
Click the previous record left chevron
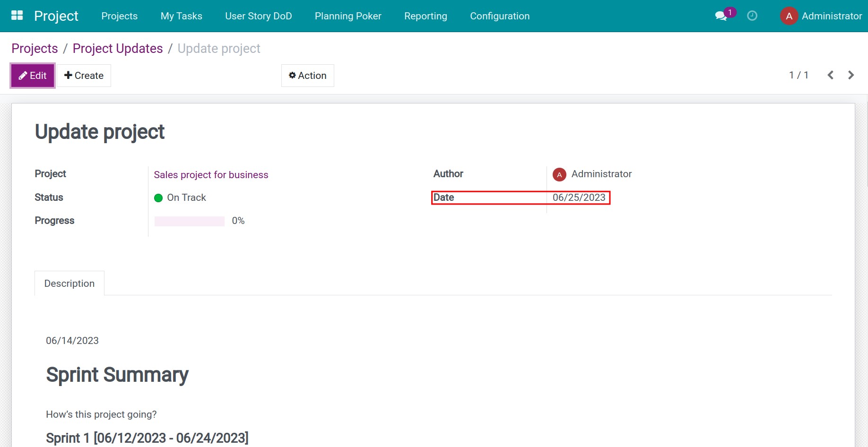[830, 75]
